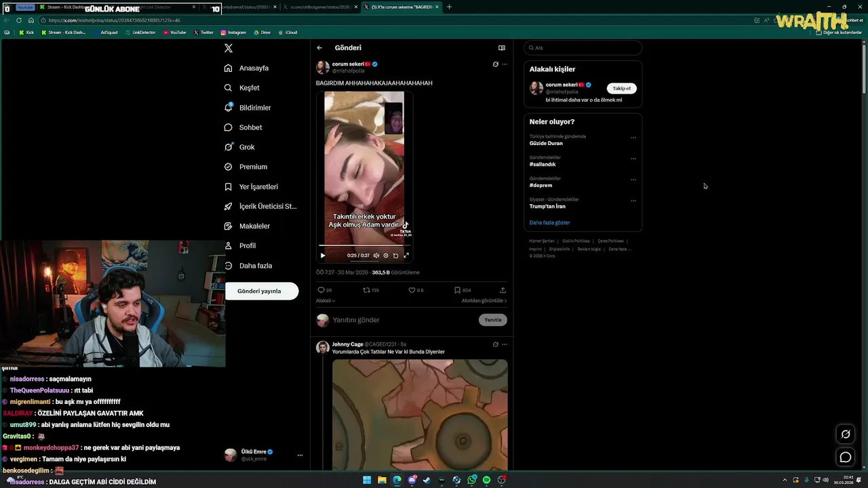Open Güzide Duran trend options menu

click(x=633, y=138)
